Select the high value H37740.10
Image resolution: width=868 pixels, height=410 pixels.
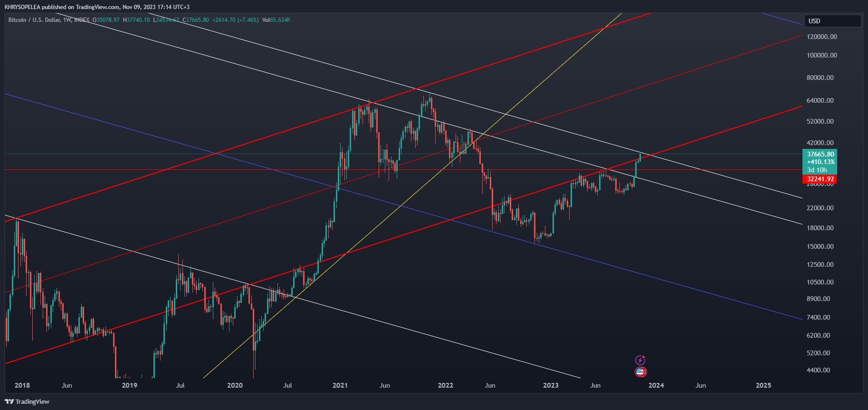tap(136, 20)
